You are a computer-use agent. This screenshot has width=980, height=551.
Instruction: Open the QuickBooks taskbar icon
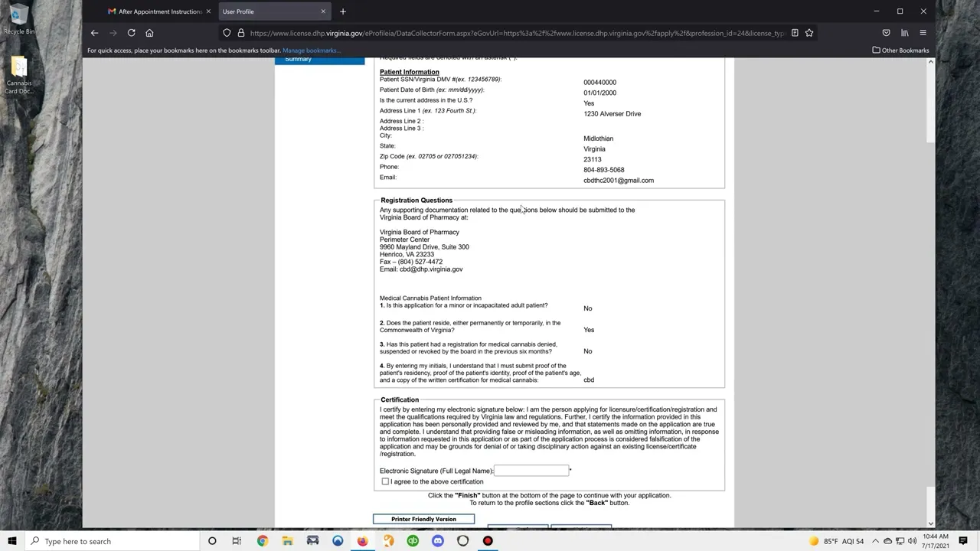pyautogui.click(x=413, y=541)
